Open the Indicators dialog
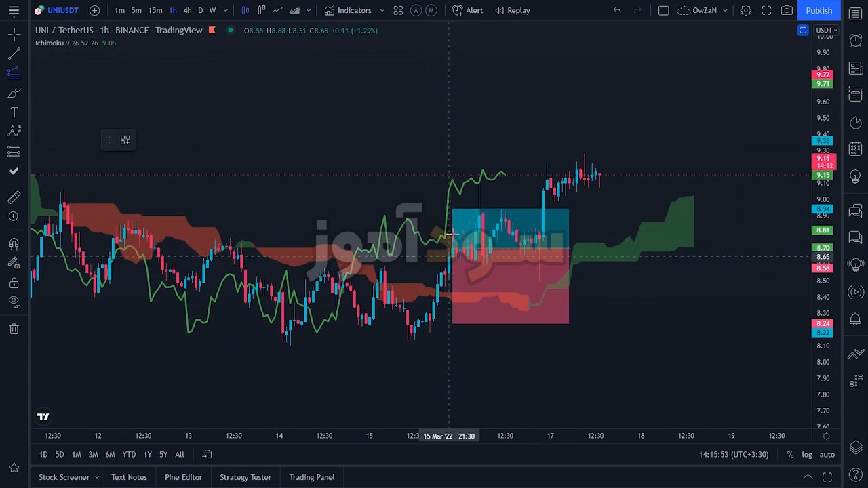 (348, 10)
